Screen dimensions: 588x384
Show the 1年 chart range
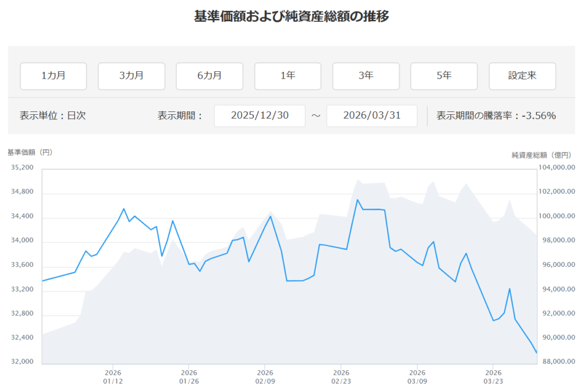tap(288, 76)
